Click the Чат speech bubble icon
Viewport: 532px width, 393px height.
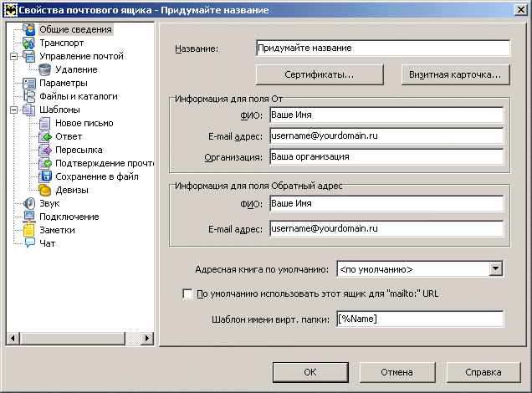point(30,243)
